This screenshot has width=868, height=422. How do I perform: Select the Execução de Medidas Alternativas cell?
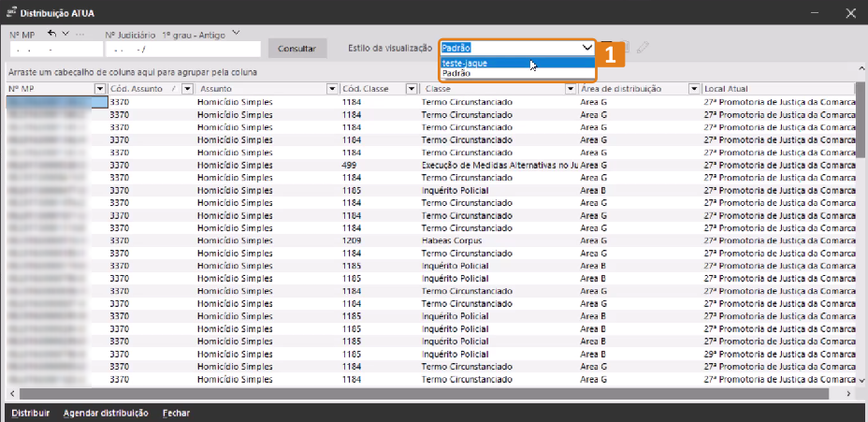coord(499,165)
